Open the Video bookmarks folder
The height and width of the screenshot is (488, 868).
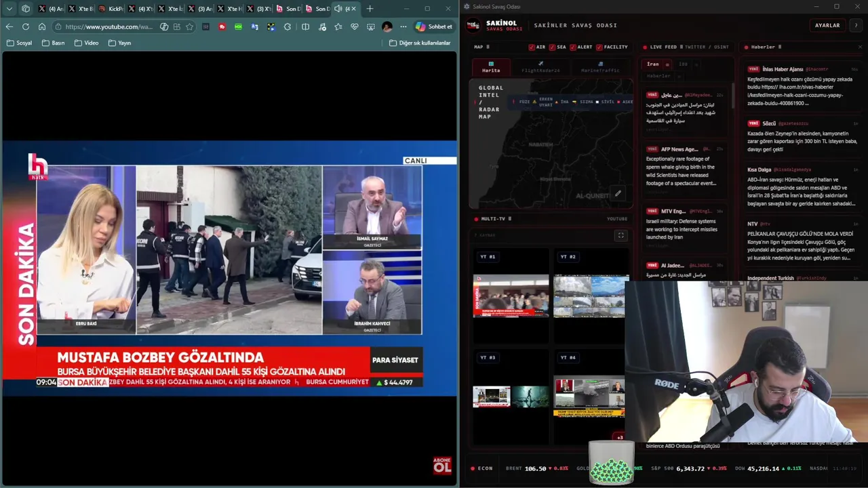pyautogui.click(x=86, y=43)
